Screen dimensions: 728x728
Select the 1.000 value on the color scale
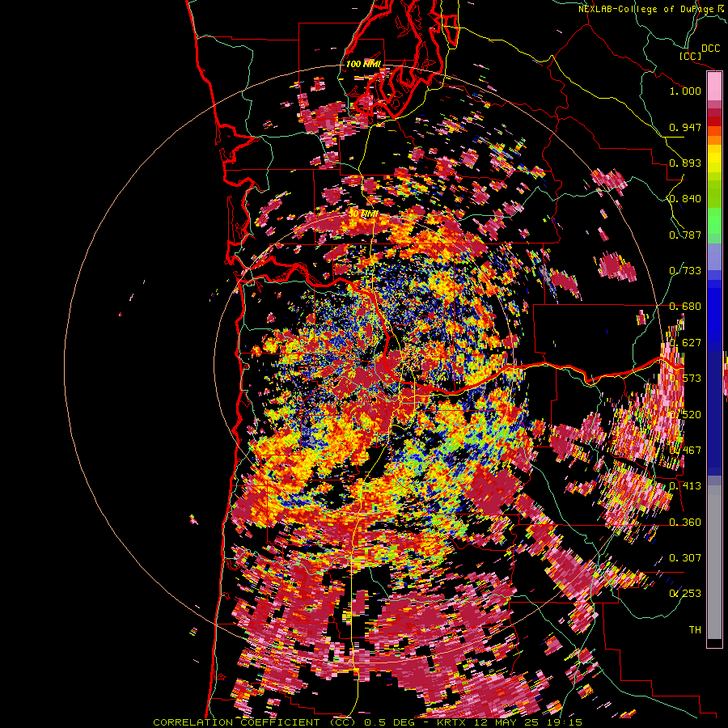pos(685,91)
